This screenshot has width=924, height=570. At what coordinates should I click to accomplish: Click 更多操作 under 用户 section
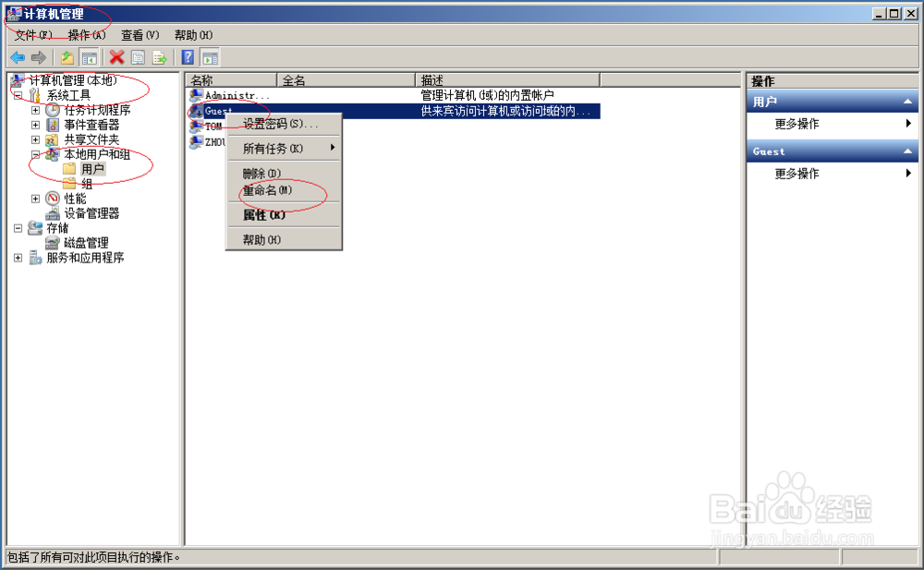(x=796, y=124)
